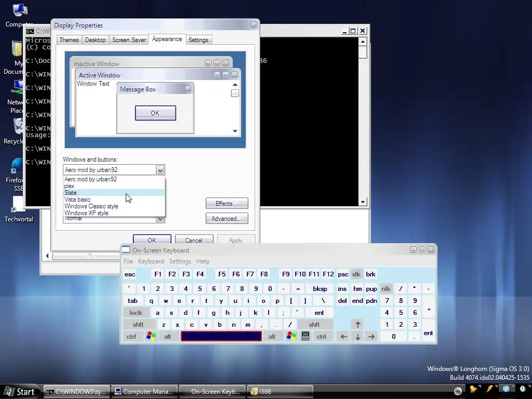
Task: Switch to the C:\WINDOWS command prompt taskbar item
Action: coord(77,392)
